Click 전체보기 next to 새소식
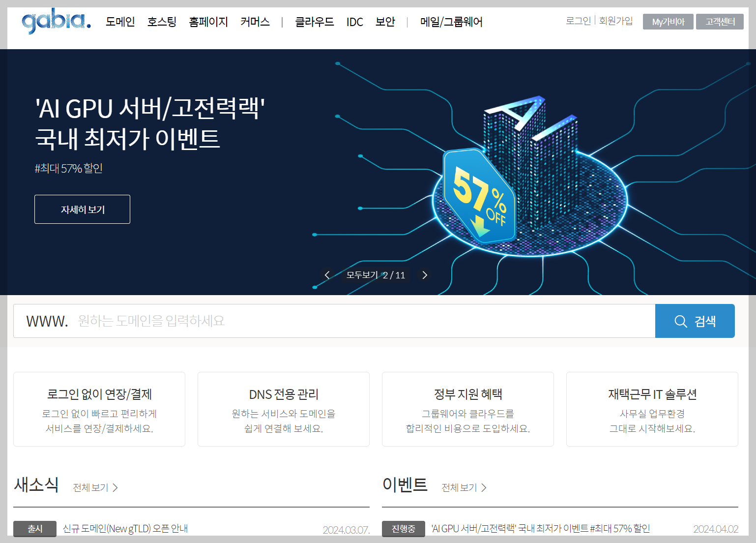 pyautogui.click(x=95, y=487)
